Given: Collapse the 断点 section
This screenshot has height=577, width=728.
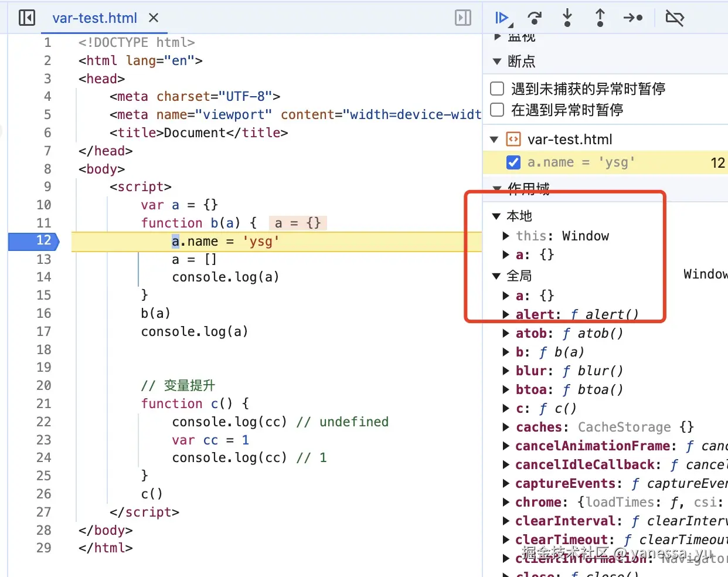Looking at the screenshot, I should (x=497, y=62).
